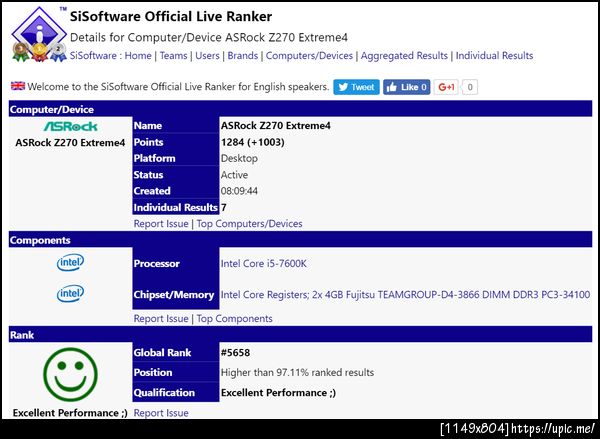The height and width of the screenshot is (439, 600).
Task: Click the Computer/Device section header
Action: (300, 109)
